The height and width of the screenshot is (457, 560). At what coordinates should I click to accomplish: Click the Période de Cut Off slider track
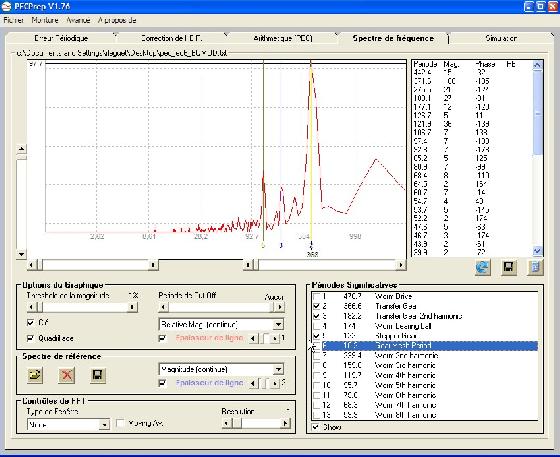[220, 307]
